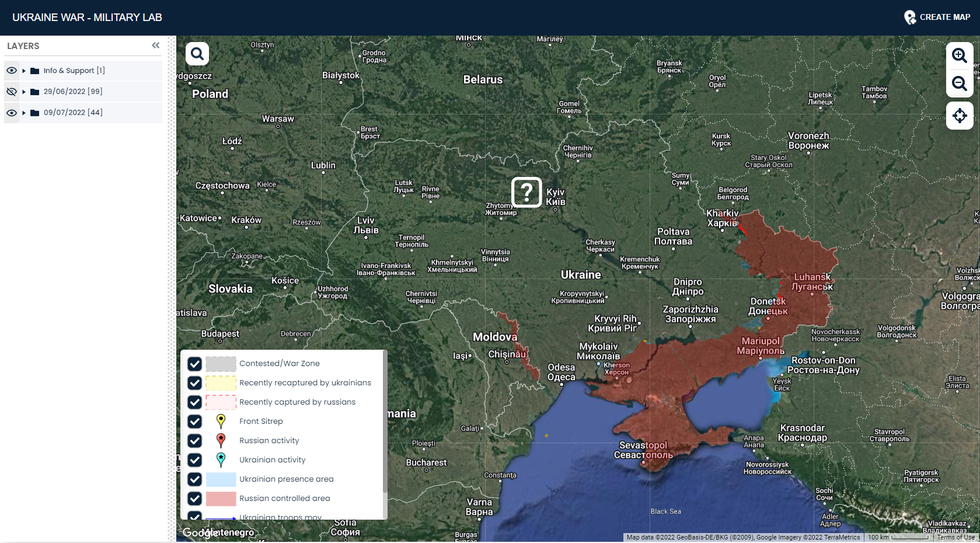The height and width of the screenshot is (543, 980).
Task: Uncheck Ukrainian troops mov checkbox
Action: (x=195, y=516)
